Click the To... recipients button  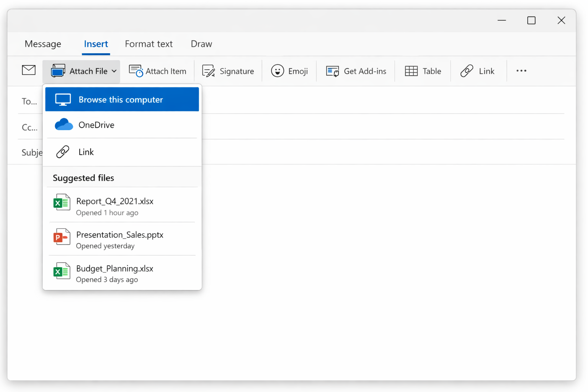29,101
